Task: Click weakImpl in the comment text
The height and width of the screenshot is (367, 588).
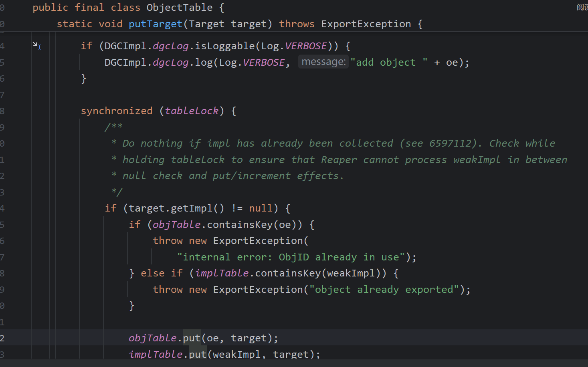Action: coord(477,160)
